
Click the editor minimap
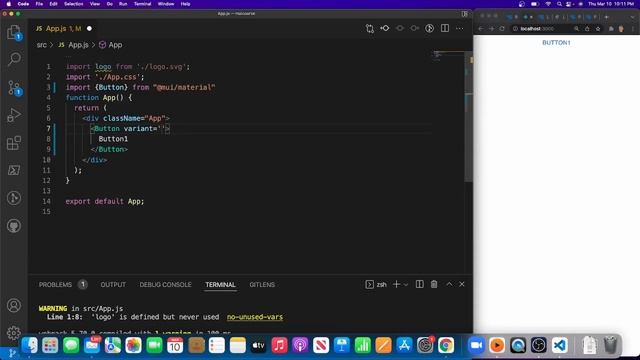click(448, 57)
